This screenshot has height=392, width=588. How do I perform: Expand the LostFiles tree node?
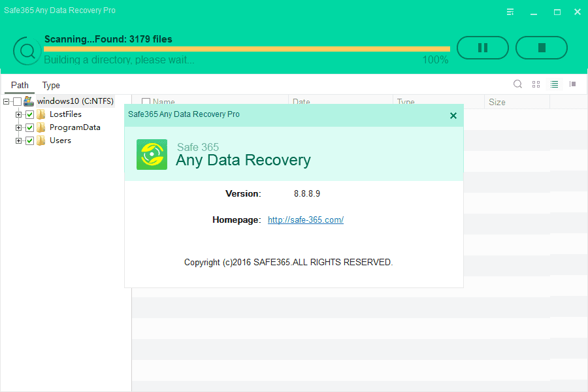[x=19, y=114]
